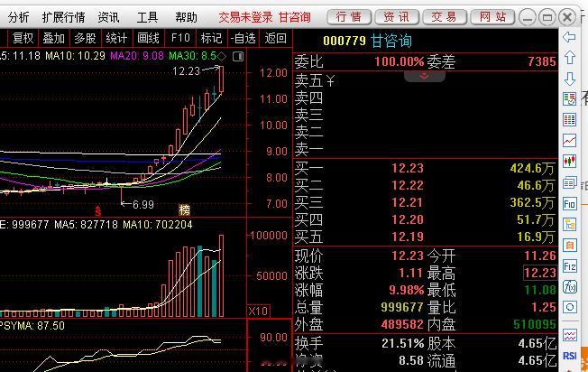This screenshot has height=372, width=588.
Task: Click the 资讯 top-right button
Action: 397,17
